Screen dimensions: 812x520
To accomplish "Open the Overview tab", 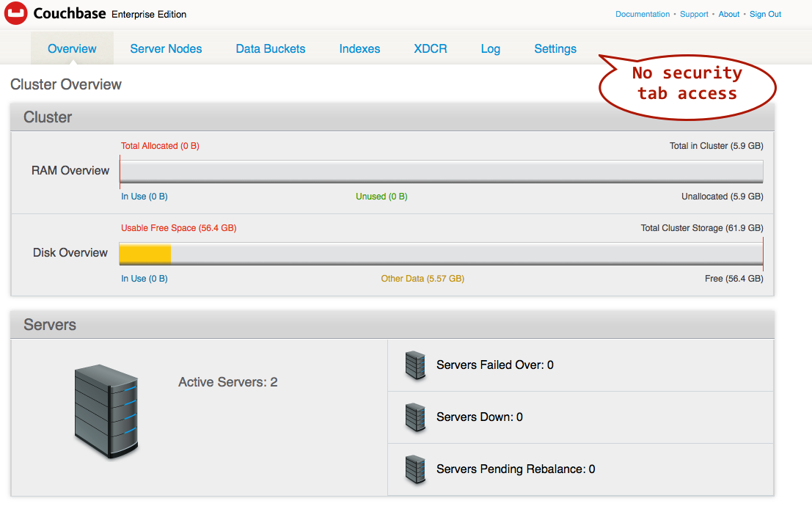I will click(x=72, y=48).
